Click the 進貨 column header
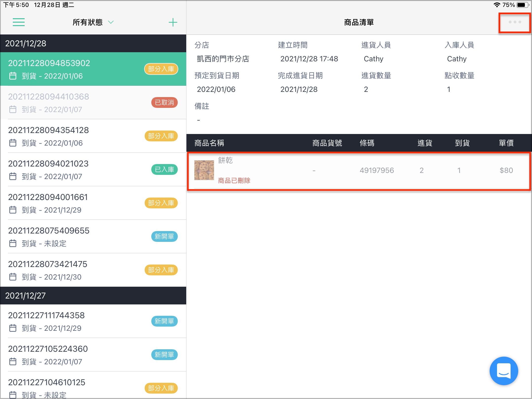 [x=425, y=143]
